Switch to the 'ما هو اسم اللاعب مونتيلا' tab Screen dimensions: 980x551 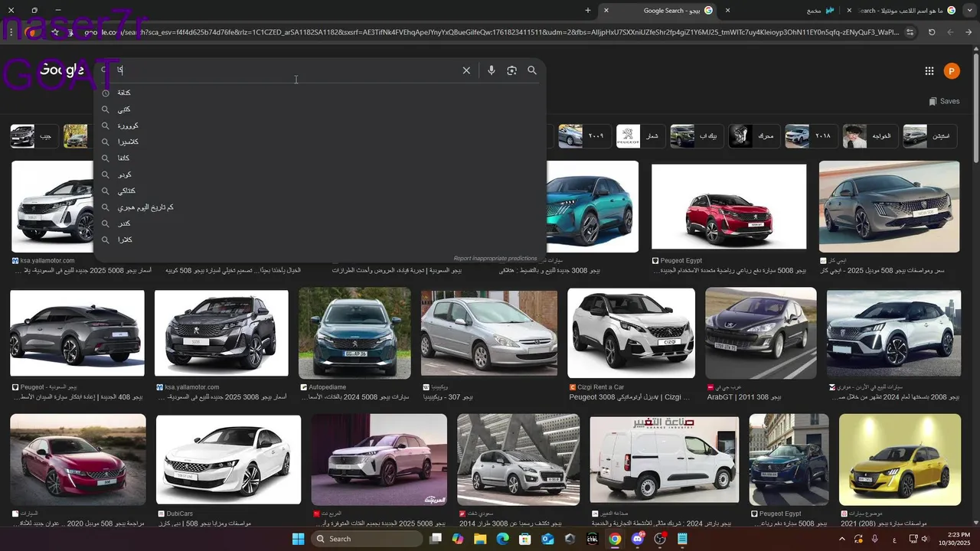pos(903,11)
